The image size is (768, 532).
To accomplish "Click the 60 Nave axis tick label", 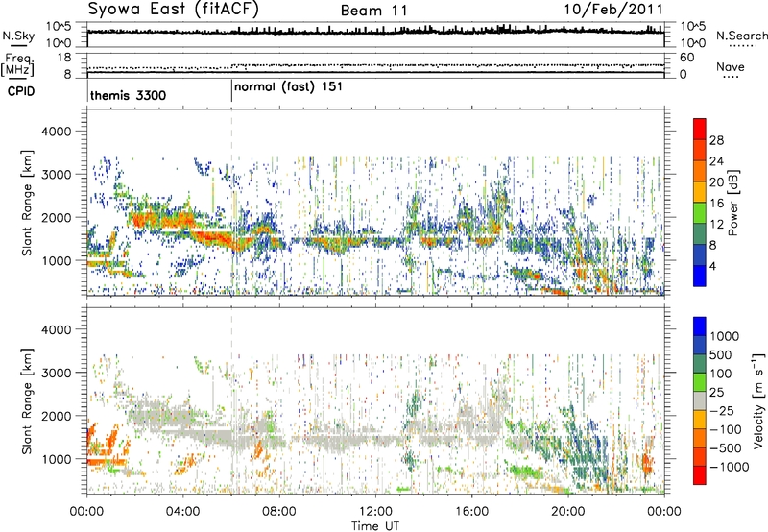I will [x=687, y=58].
